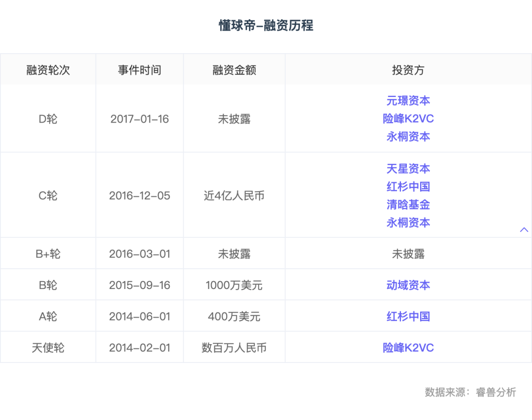Open 险峰K2VC link in D轮 row
This screenshot has width=532, height=420.
(x=408, y=119)
